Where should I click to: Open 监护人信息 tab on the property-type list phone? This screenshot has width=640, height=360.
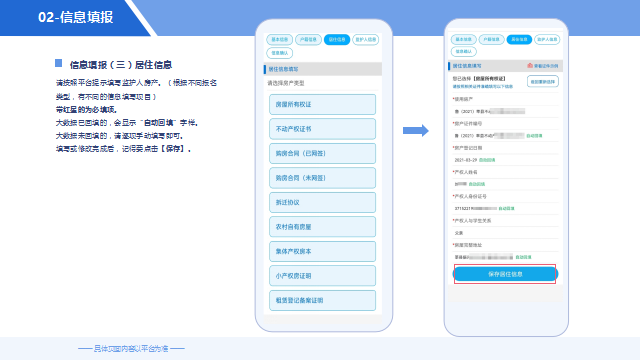click(365, 40)
